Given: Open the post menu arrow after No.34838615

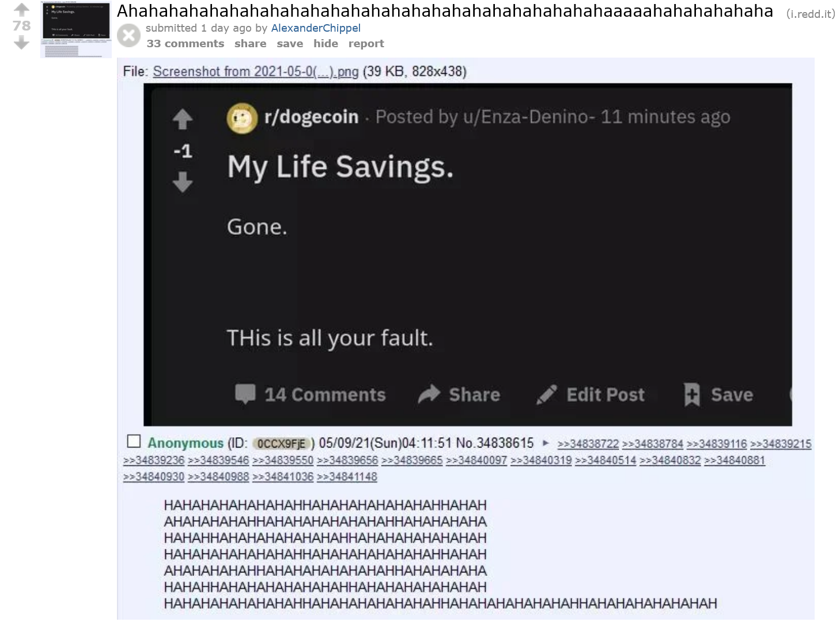Looking at the screenshot, I should pyautogui.click(x=546, y=443).
